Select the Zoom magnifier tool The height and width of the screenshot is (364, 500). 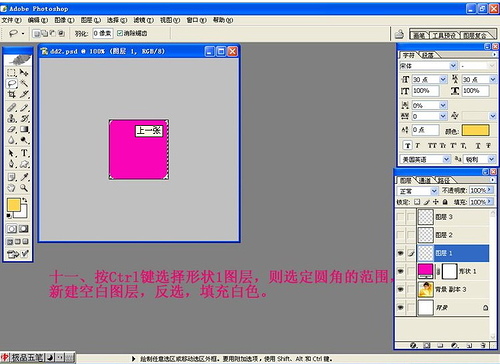point(24,188)
